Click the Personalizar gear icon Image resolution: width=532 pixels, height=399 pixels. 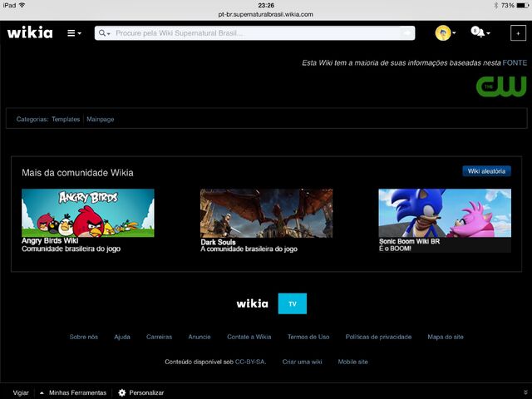point(122,392)
